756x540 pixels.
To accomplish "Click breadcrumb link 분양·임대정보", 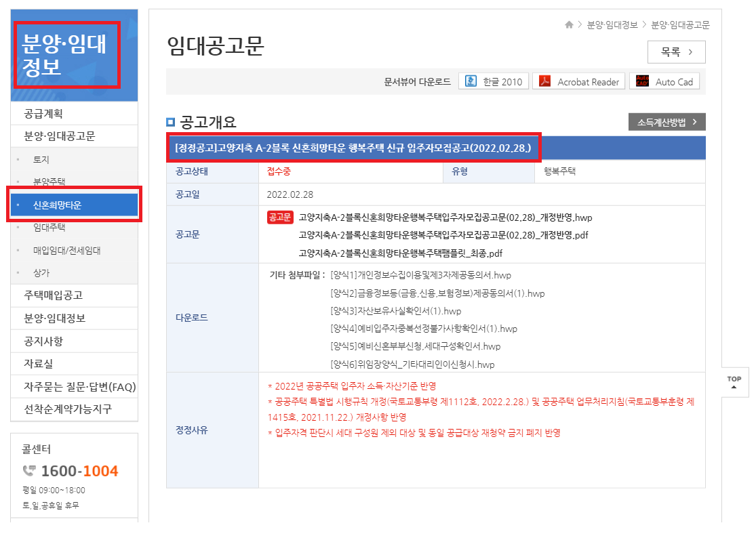I will 612,24.
